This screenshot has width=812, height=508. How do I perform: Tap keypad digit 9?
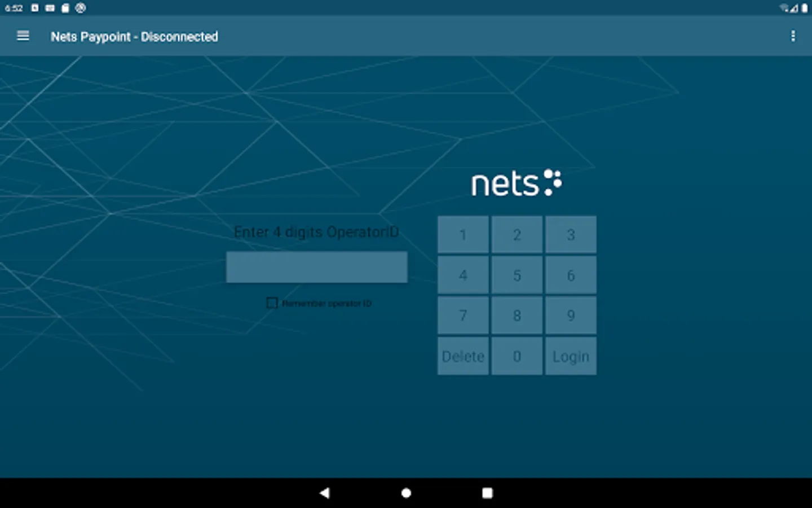coord(571,316)
